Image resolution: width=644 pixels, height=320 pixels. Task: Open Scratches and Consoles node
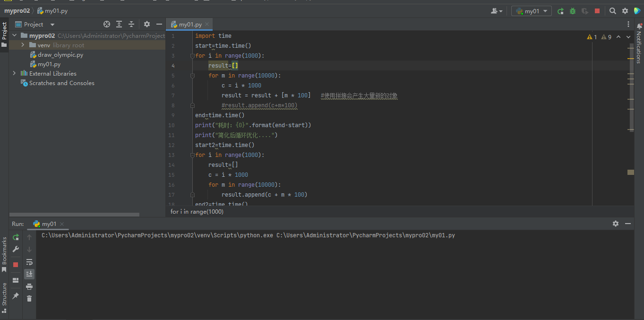(58, 83)
